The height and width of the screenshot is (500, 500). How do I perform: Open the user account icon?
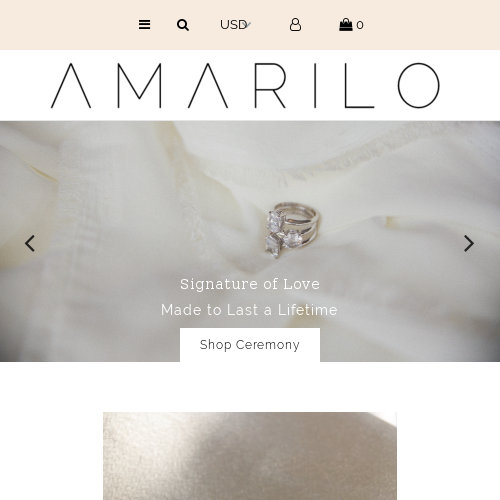295,25
